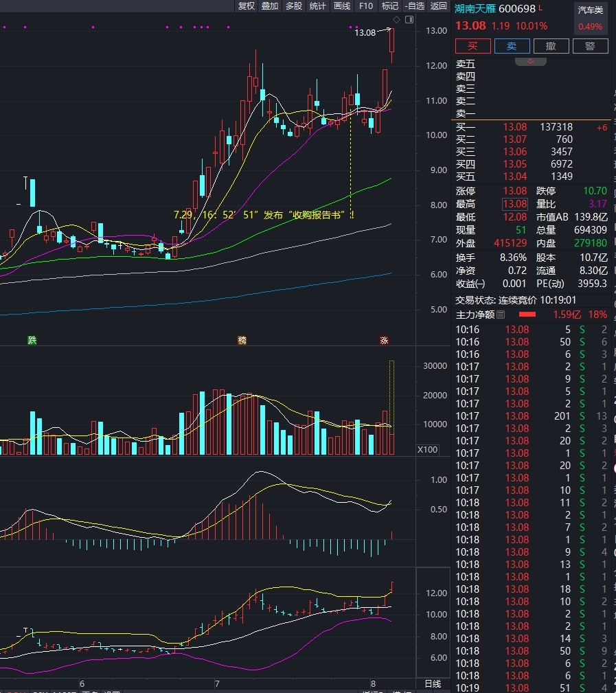The height and width of the screenshot is (693, 616).
Task: Click the 30000 volume axis label
Action: (435, 366)
